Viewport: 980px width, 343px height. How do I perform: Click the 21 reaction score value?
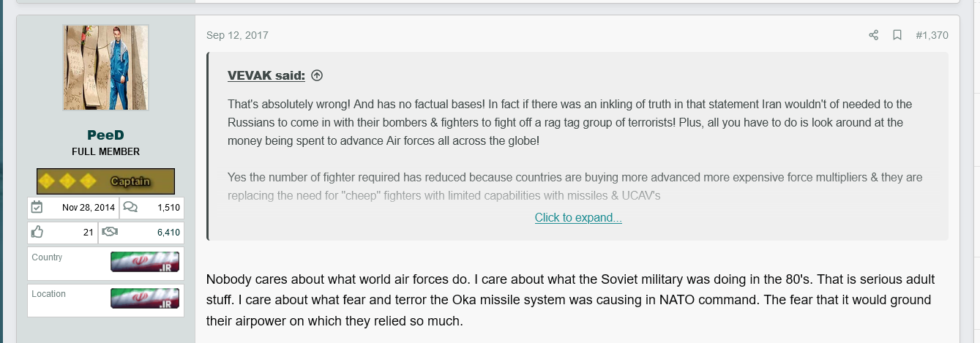point(88,232)
